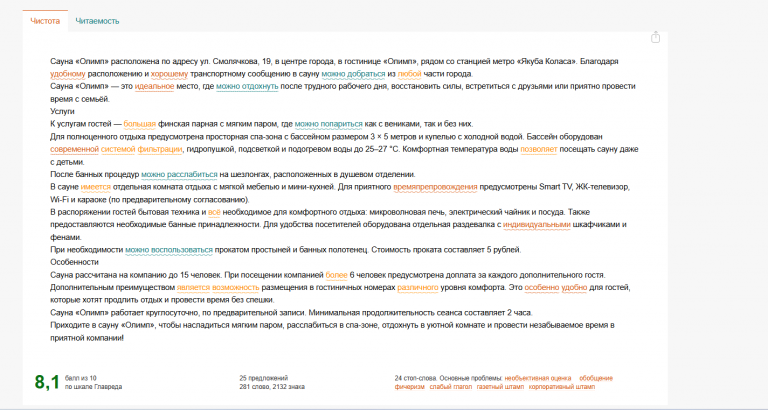768x410 pixels.
Task: Click the underlined phrase «можно попариться»
Action: click(329, 124)
